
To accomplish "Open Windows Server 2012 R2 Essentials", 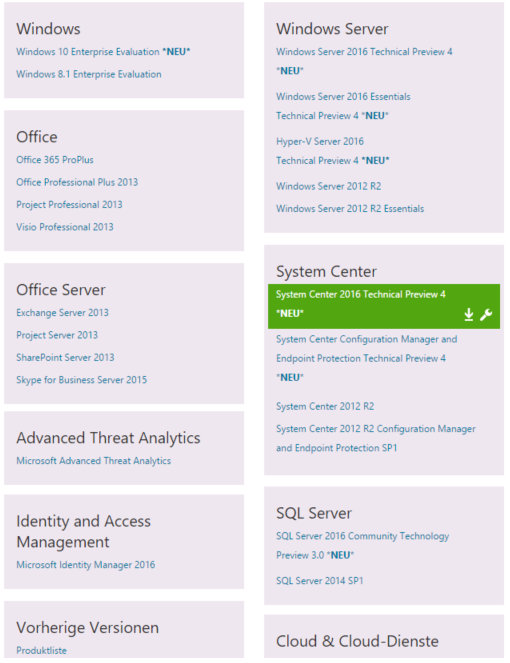I will click(350, 208).
